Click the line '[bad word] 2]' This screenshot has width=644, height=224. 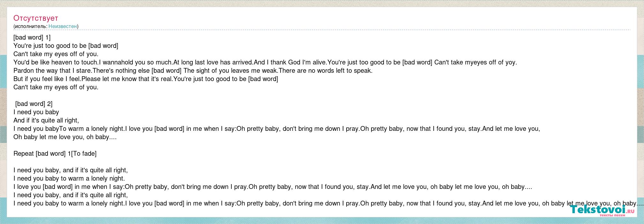[34, 104]
